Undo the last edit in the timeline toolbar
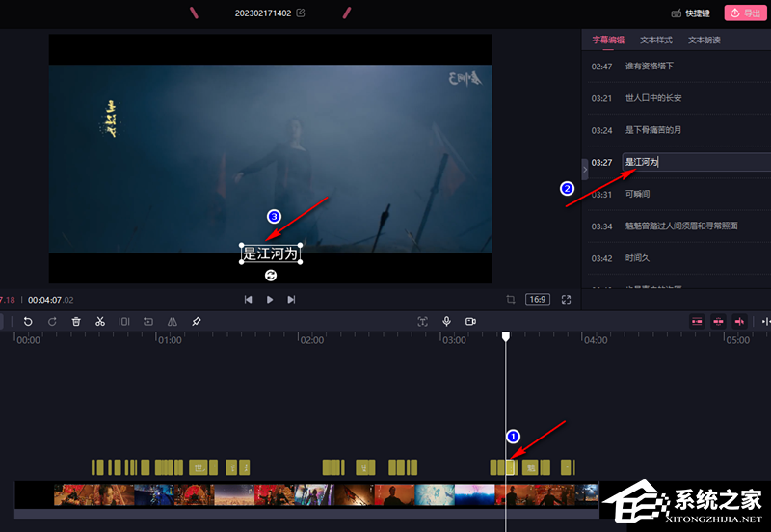This screenshot has height=532, width=771. tap(28, 322)
